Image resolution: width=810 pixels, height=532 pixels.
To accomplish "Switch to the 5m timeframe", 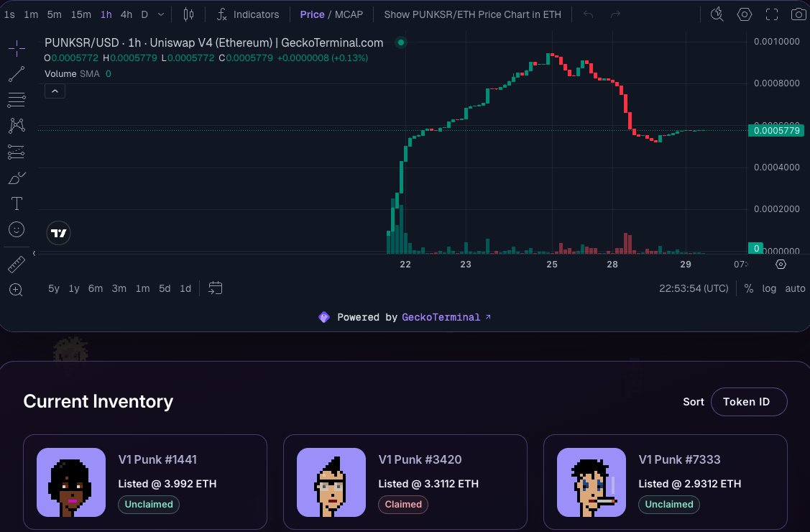I will pyautogui.click(x=54, y=14).
